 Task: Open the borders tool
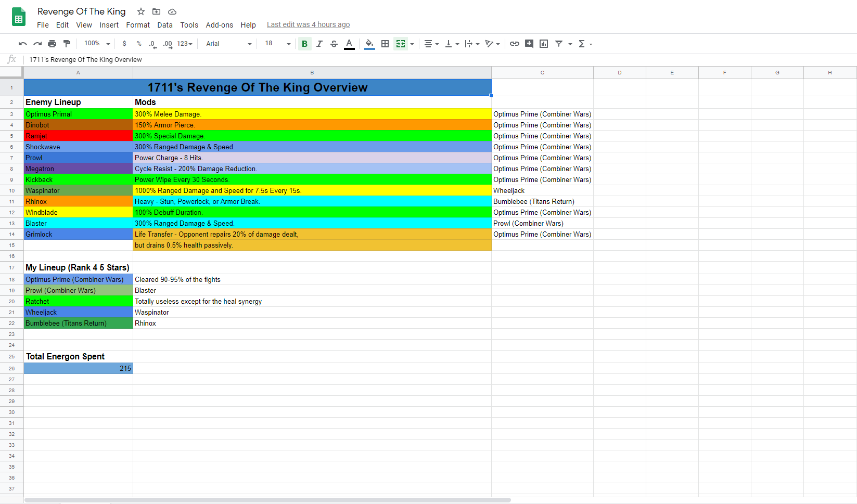[385, 44]
